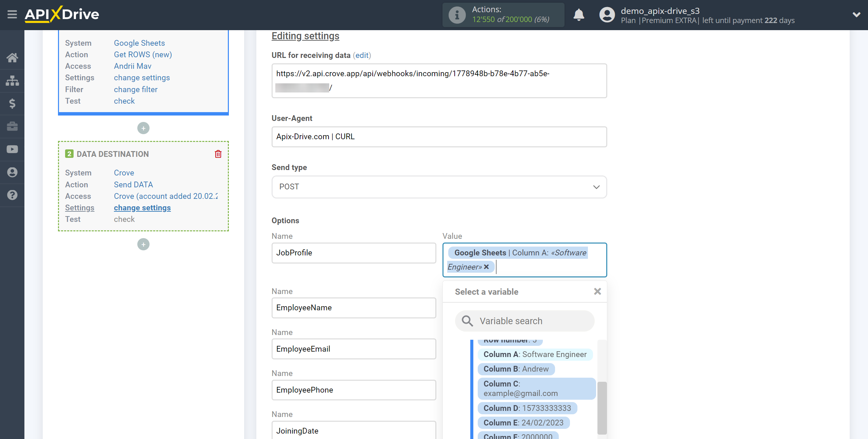Select Column E: 24/02/2023 variable
The image size is (868, 439).
pyautogui.click(x=524, y=423)
